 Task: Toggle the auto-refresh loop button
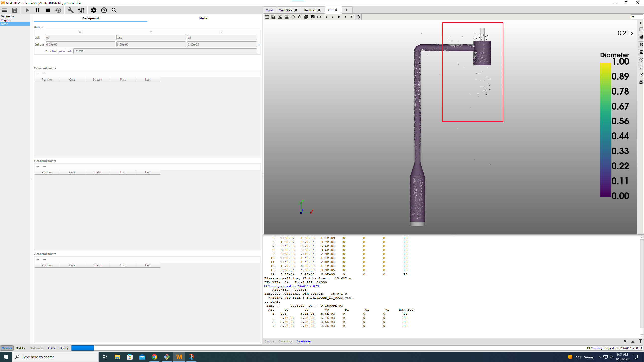pos(358,17)
